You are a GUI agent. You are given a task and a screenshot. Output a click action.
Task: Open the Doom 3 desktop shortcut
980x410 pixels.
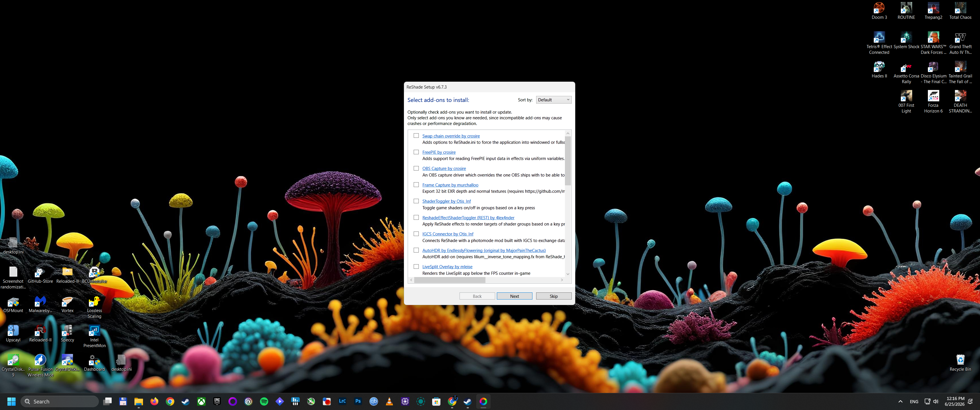(879, 11)
